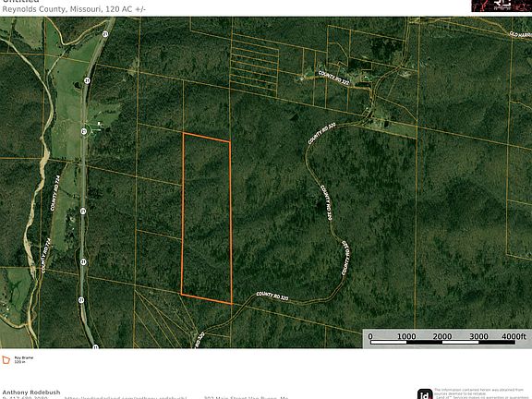Click the id logo icon in footer
532x399 pixels.
point(425,393)
